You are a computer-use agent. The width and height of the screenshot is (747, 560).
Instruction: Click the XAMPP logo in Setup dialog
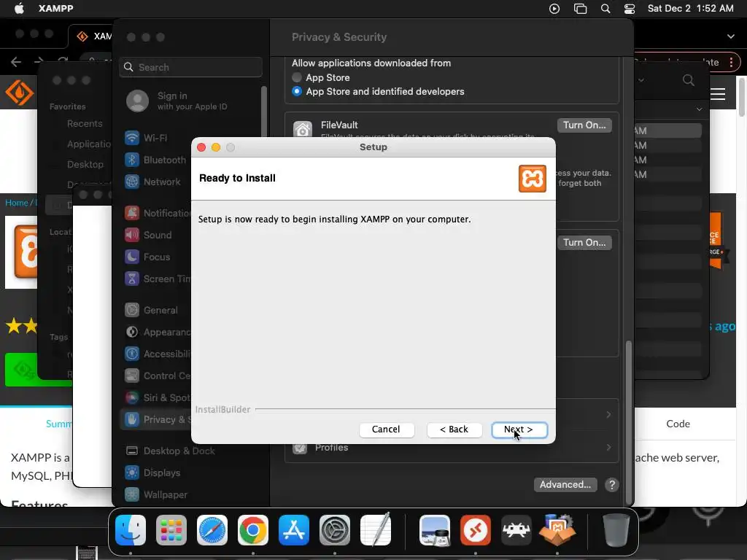click(532, 179)
